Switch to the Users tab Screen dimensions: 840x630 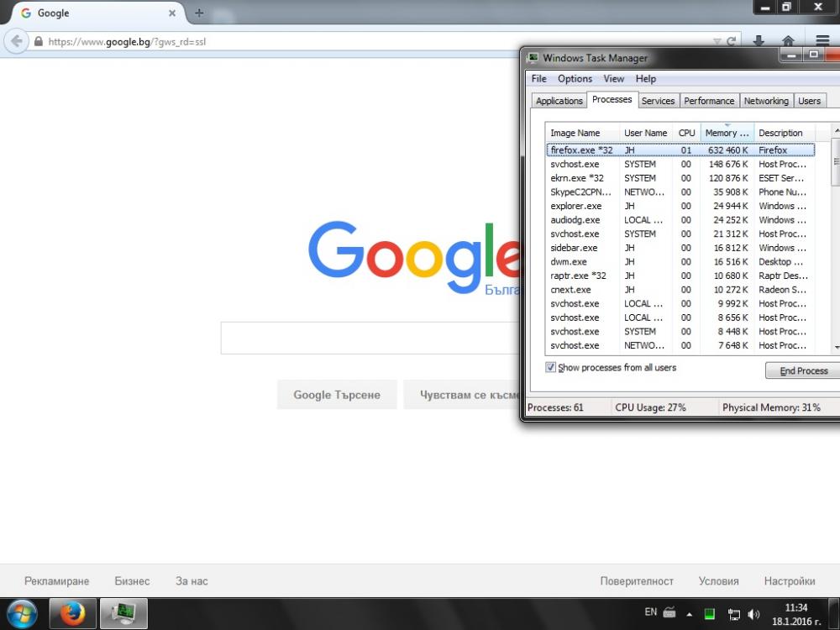pyautogui.click(x=809, y=101)
